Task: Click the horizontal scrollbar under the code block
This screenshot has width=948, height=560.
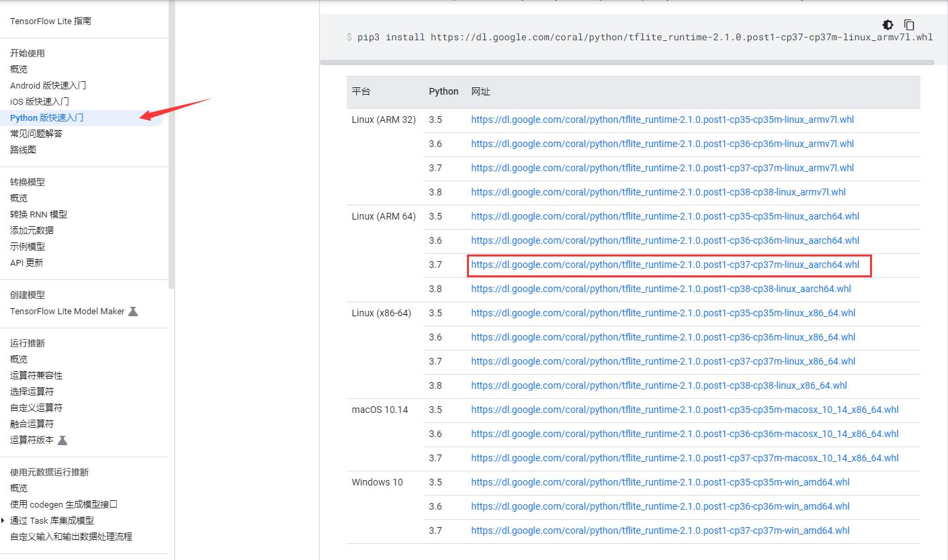Action: 627,62
